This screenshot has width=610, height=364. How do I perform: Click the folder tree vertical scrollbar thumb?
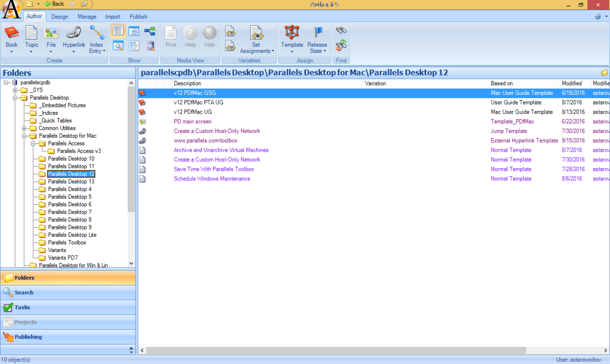coord(131,149)
